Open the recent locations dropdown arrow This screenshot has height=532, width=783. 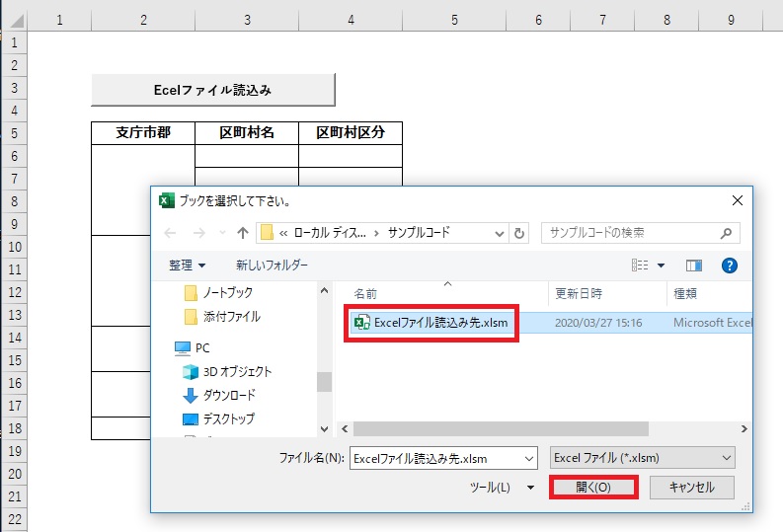pos(222,233)
